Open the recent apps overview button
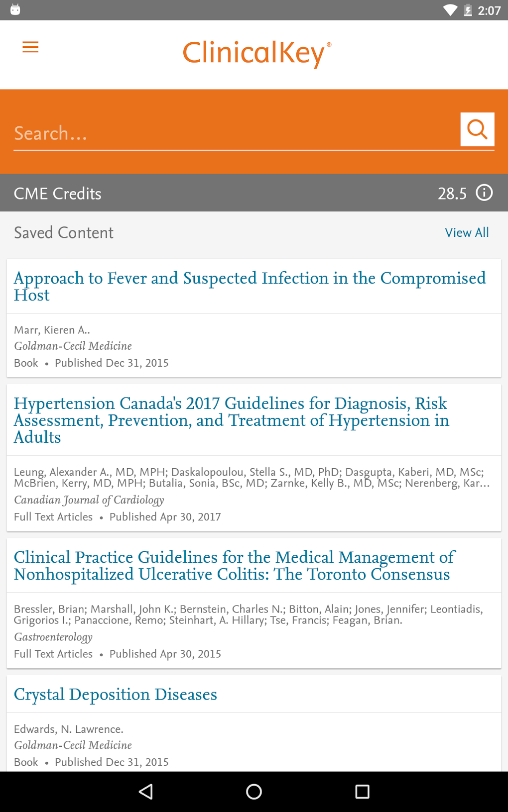 tap(362, 792)
